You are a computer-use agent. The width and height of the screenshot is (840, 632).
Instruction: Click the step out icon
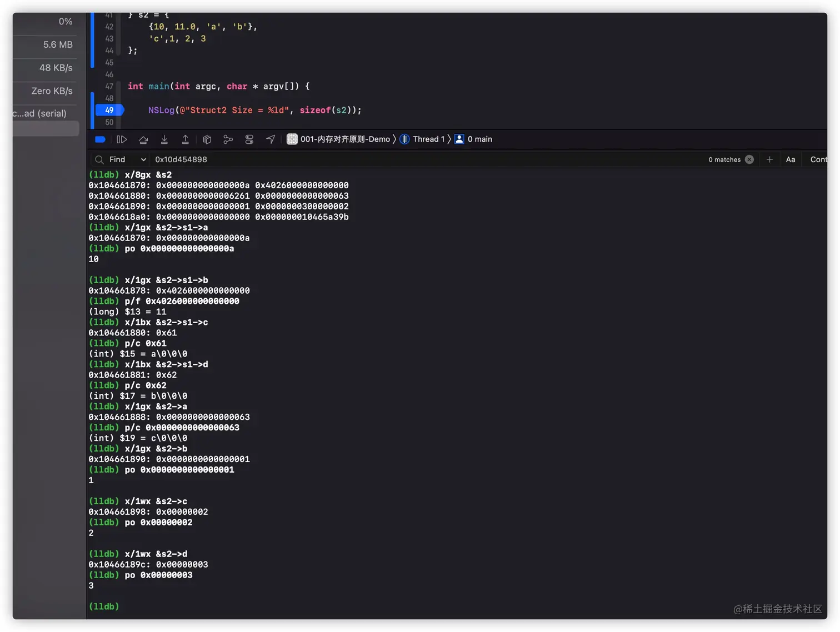coord(186,139)
